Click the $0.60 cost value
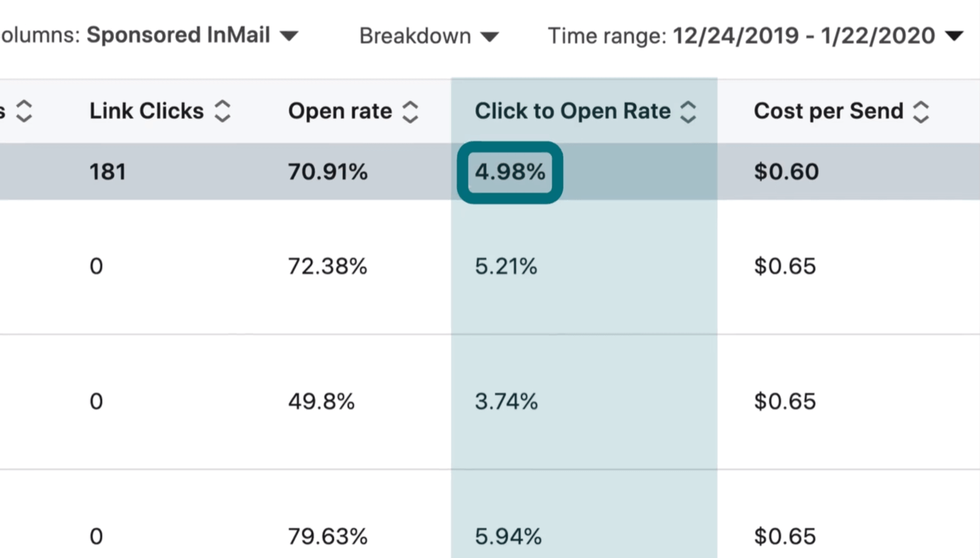Screen dimensions: 980x558 pyautogui.click(x=786, y=171)
